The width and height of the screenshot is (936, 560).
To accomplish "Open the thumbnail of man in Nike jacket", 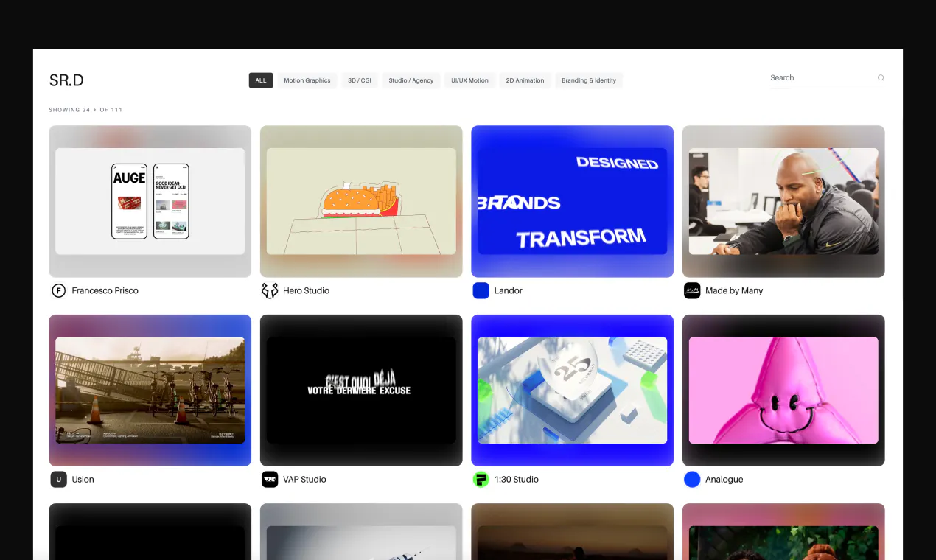I will tap(783, 201).
